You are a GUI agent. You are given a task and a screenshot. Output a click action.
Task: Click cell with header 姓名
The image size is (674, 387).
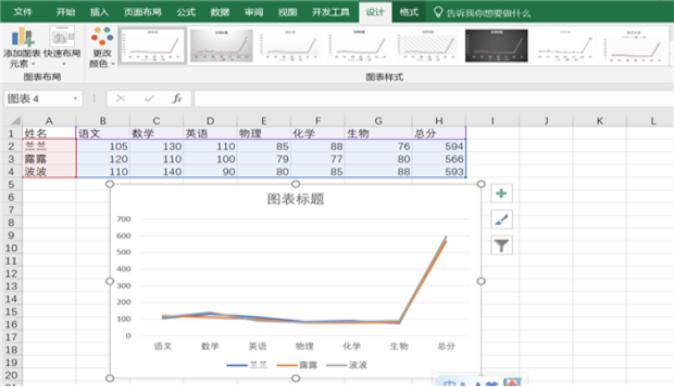click(x=49, y=133)
